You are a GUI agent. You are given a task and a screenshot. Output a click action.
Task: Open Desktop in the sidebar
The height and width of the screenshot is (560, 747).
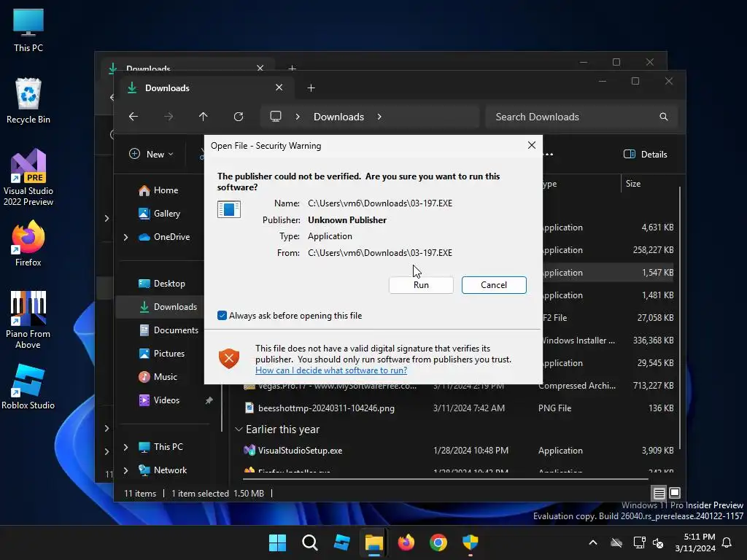click(x=162, y=284)
